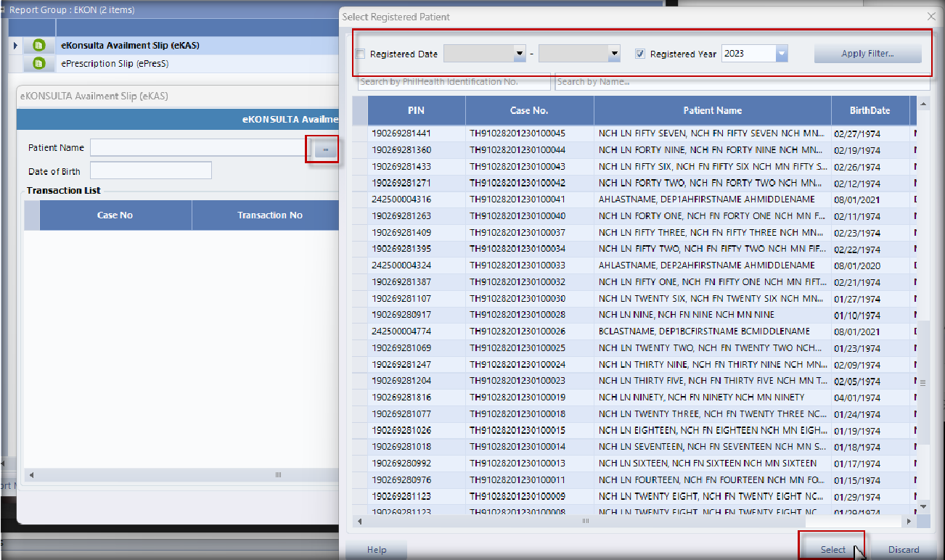Viewport: 945px width, 560px height.
Task: Uncheck the Registered Year checkbox
Action: pos(639,54)
